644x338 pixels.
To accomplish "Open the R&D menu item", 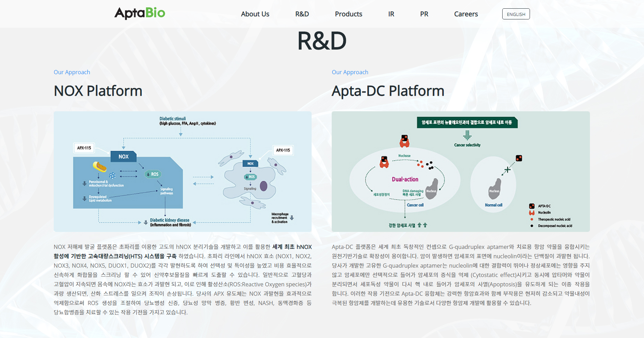I will click(302, 14).
